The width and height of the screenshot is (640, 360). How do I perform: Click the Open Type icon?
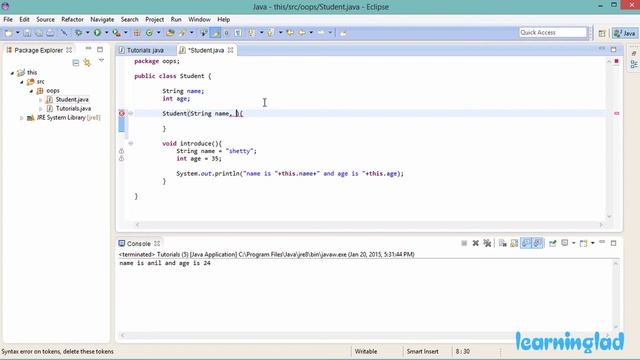(x=170, y=33)
